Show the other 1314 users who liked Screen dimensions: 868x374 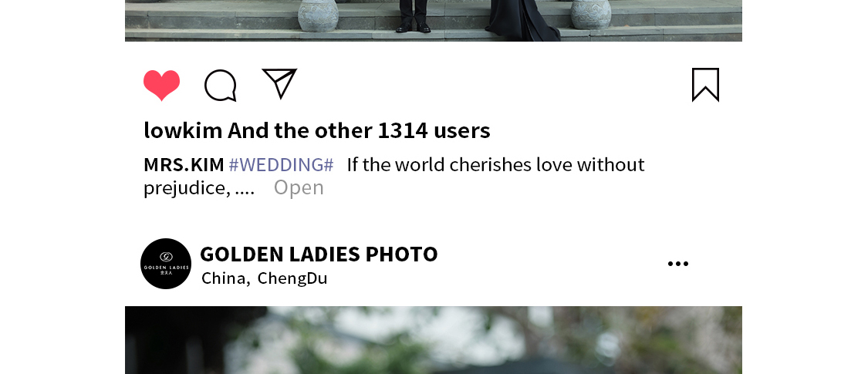[x=359, y=130]
